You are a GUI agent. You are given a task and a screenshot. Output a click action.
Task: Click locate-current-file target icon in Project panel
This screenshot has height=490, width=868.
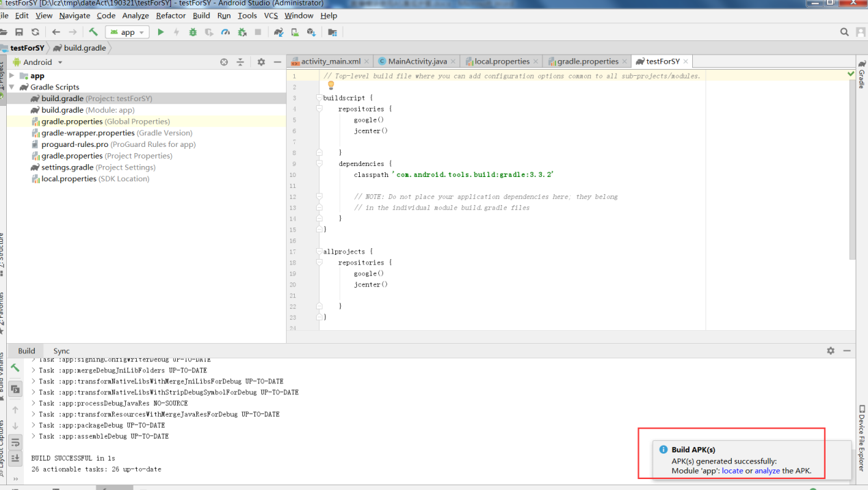coord(224,62)
